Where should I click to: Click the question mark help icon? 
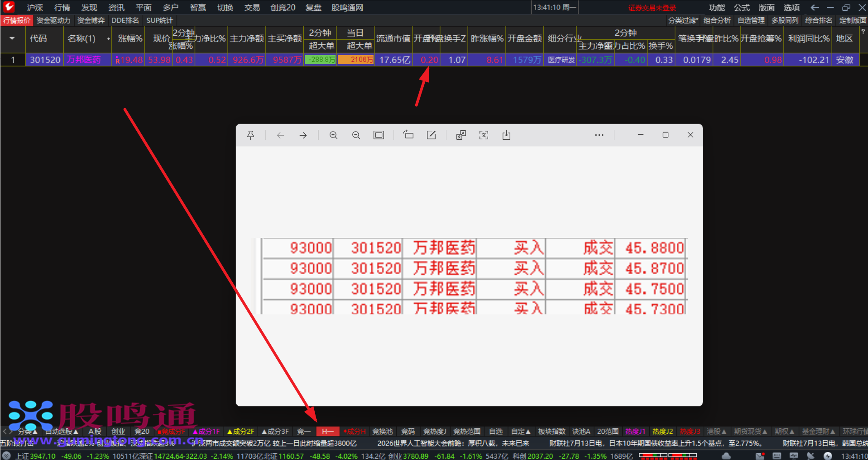coord(863,31)
